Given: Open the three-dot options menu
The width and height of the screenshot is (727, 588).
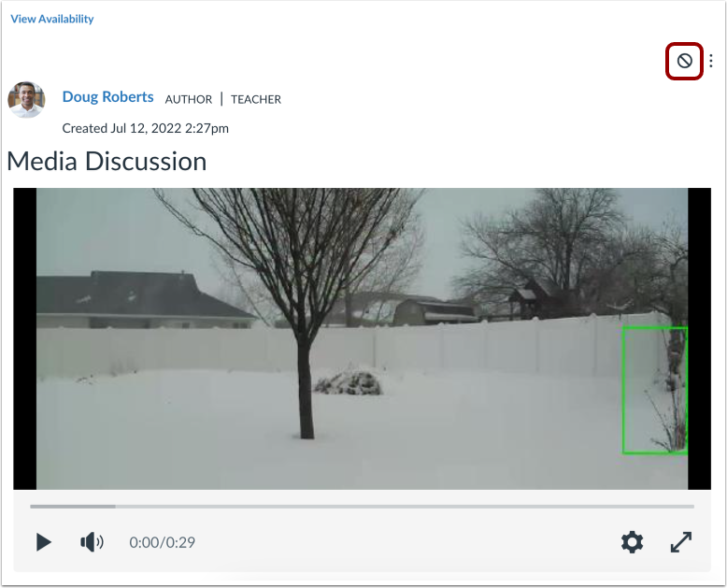Looking at the screenshot, I should (x=711, y=61).
